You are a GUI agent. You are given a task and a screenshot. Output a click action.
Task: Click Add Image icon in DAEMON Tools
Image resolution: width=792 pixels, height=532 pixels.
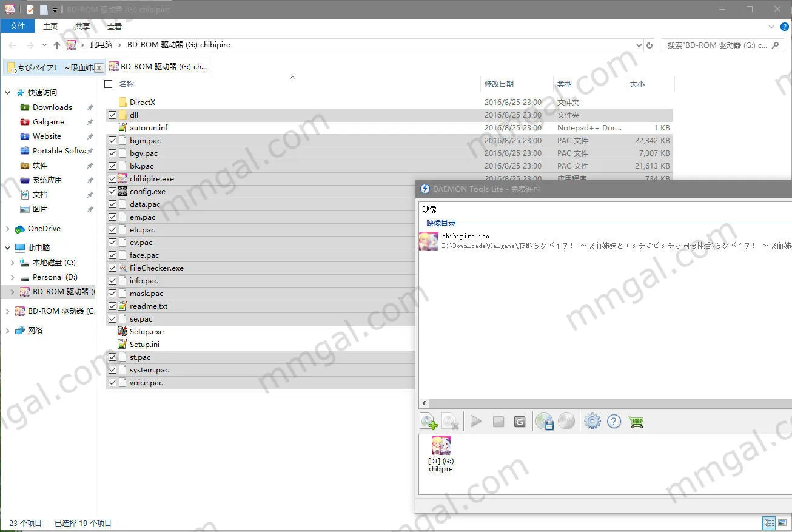click(x=429, y=422)
